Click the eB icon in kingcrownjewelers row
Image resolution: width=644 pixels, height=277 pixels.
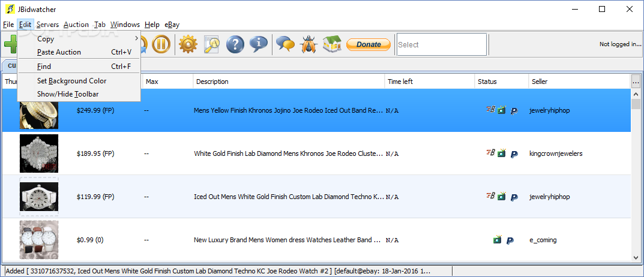pos(490,153)
